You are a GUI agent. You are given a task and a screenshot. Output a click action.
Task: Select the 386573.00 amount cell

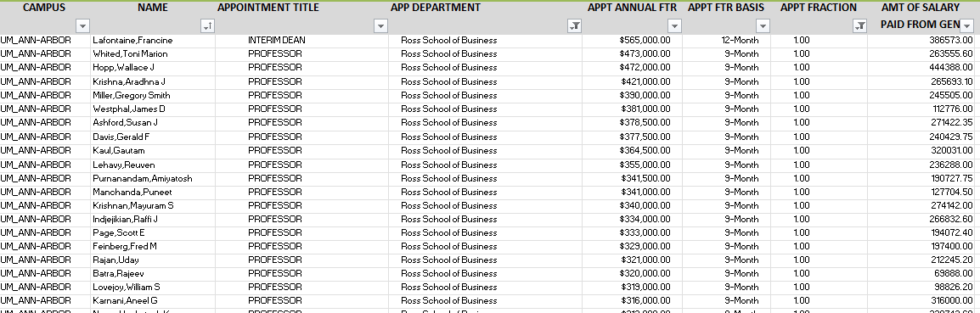[924, 41]
